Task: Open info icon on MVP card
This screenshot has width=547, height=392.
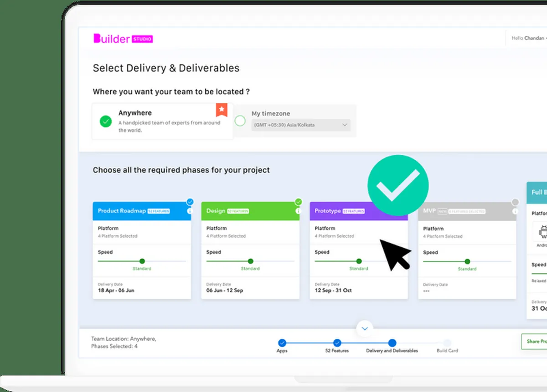Action: [x=515, y=211]
